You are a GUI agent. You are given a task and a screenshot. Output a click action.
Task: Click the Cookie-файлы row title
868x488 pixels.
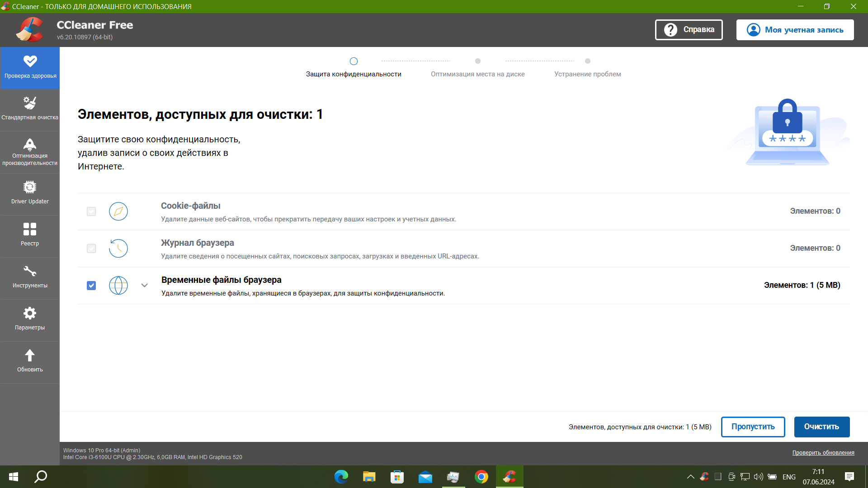click(191, 206)
